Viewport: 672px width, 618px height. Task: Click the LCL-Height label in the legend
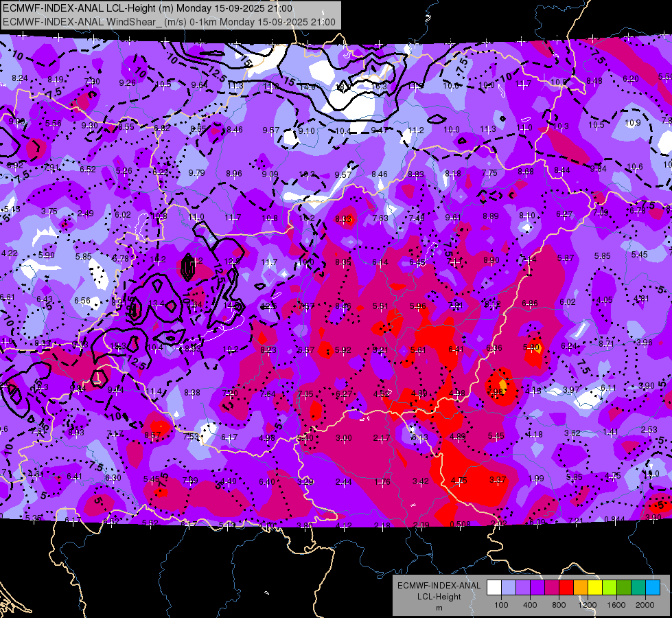coord(439,597)
